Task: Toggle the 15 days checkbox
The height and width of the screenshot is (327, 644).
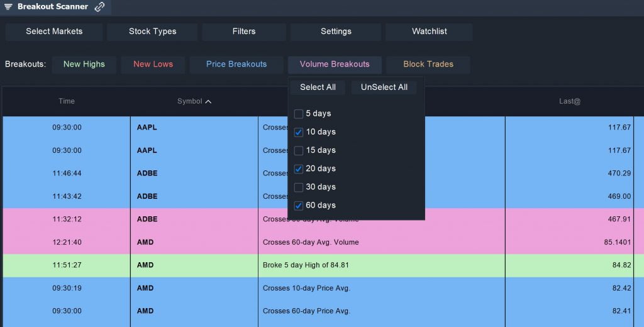Action: coord(299,150)
